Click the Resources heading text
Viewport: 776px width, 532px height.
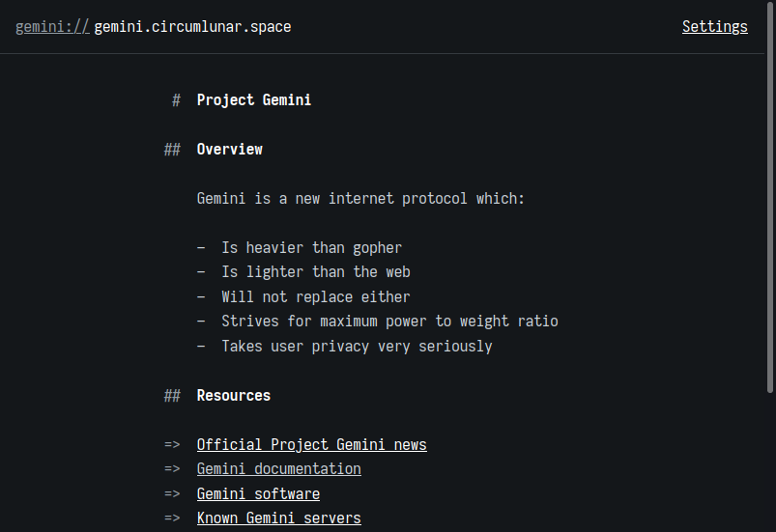234,396
